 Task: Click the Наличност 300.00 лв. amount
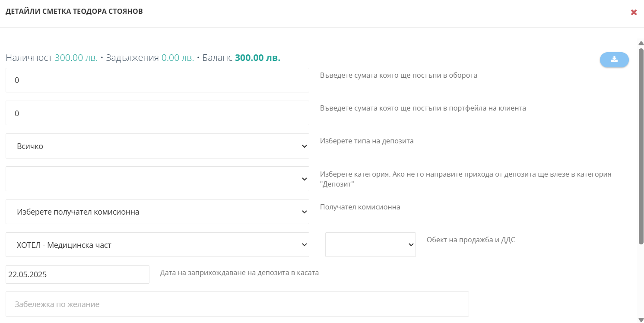click(x=76, y=58)
